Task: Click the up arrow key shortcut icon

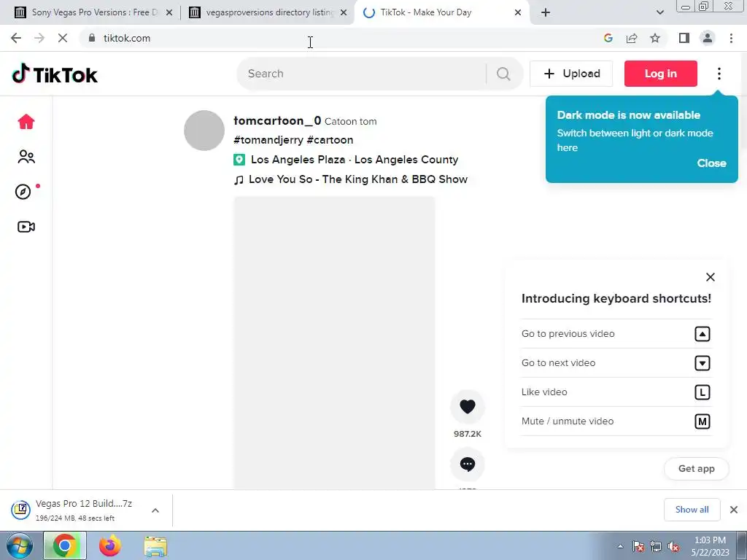Action: click(703, 334)
